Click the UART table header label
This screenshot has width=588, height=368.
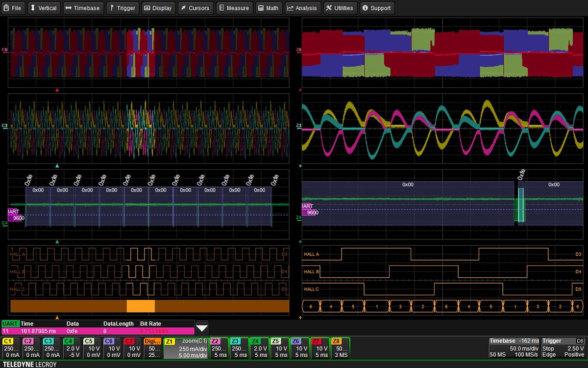point(10,324)
